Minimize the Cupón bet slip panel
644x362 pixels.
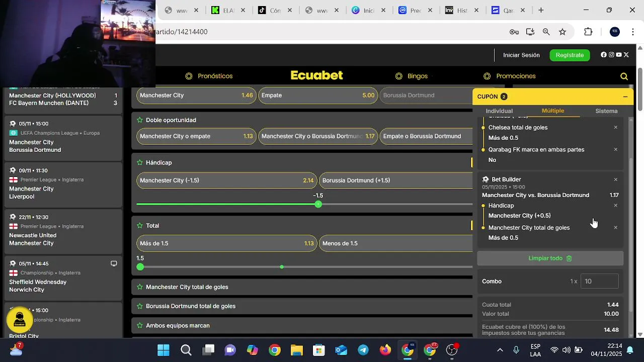pyautogui.click(x=625, y=97)
